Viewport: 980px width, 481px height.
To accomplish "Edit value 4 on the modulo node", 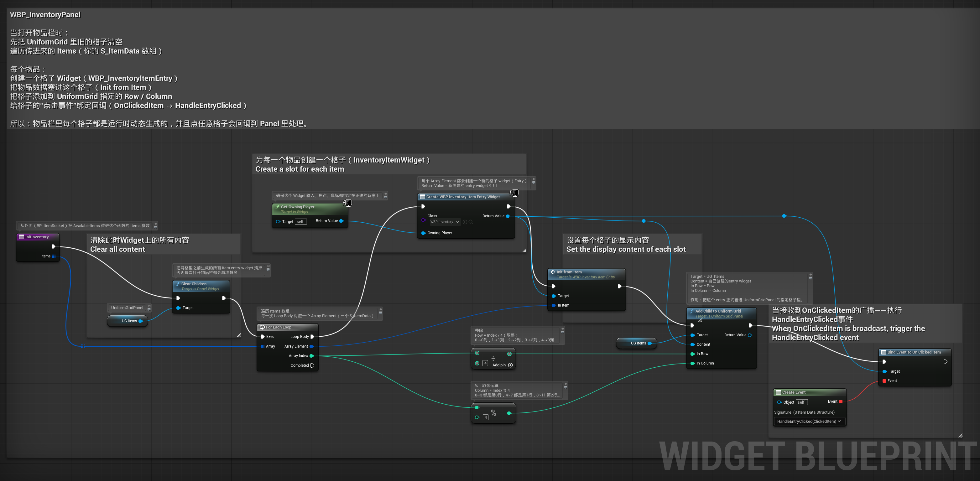I will tap(486, 417).
